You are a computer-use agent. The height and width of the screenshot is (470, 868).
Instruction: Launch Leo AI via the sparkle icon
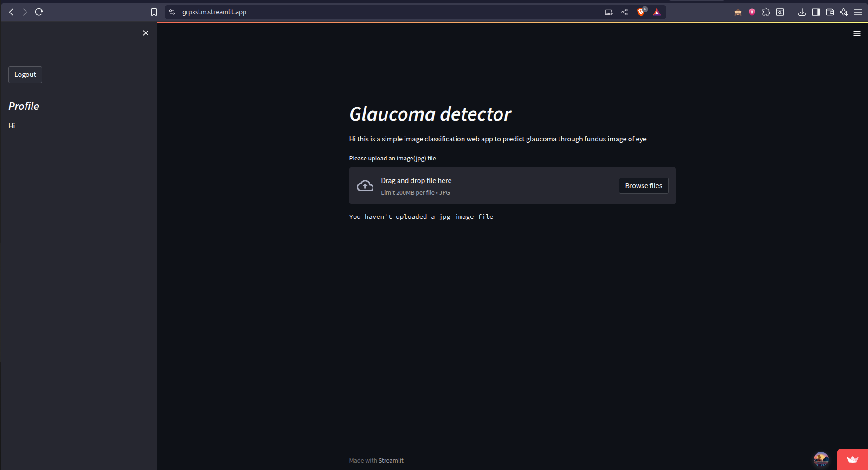click(844, 12)
